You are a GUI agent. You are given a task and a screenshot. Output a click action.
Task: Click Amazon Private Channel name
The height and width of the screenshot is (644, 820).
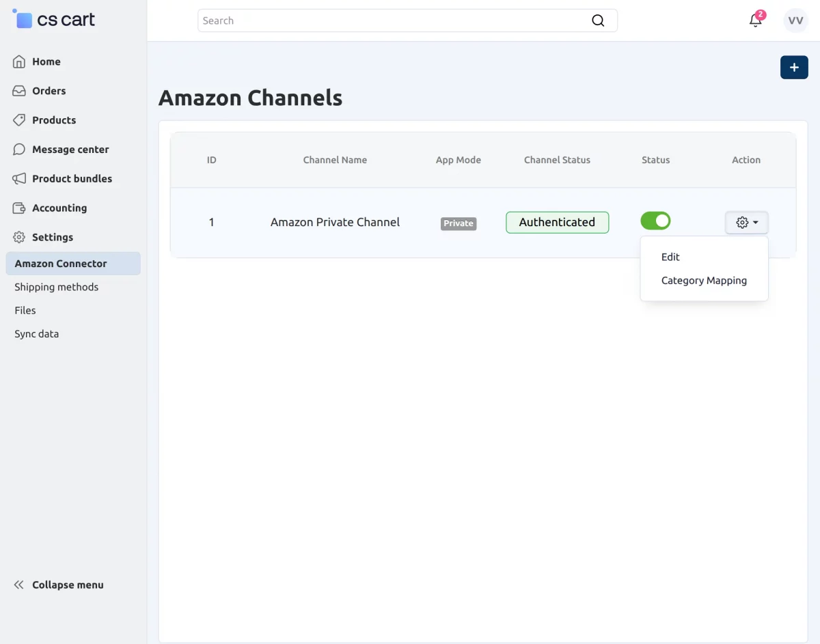click(x=335, y=222)
